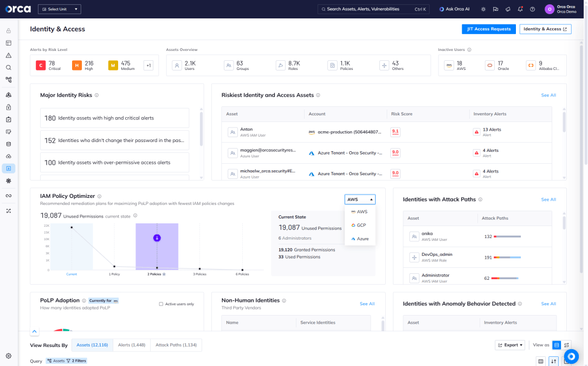
Task: Click the JIT Access Requests button
Action: click(x=488, y=29)
